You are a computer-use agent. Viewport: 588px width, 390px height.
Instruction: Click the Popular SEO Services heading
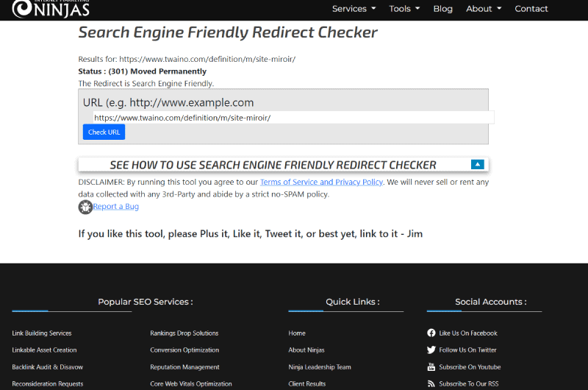click(x=146, y=302)
